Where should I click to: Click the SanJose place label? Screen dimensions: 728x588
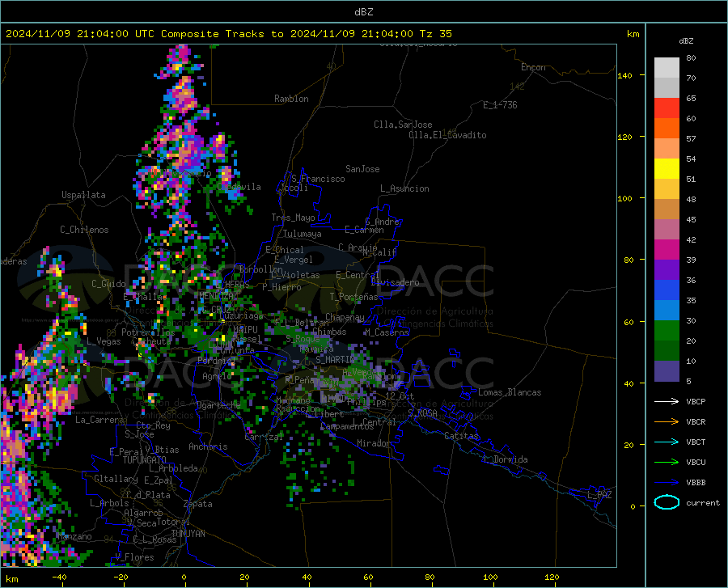tap(362, 169)
